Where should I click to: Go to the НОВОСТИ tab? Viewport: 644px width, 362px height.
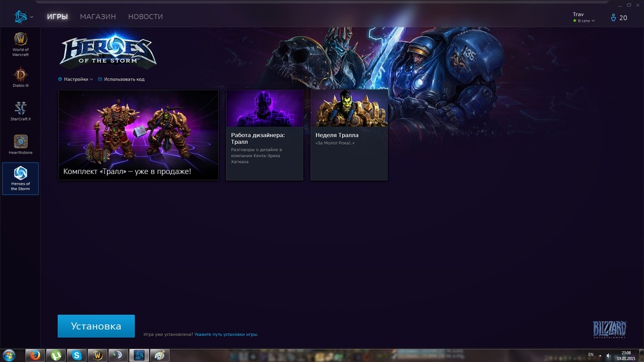point(146,17)
